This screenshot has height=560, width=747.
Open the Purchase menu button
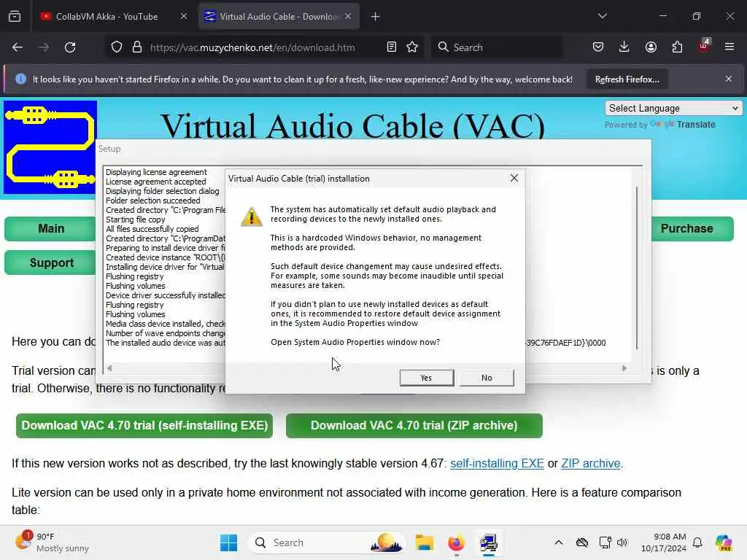click(692, 228)
